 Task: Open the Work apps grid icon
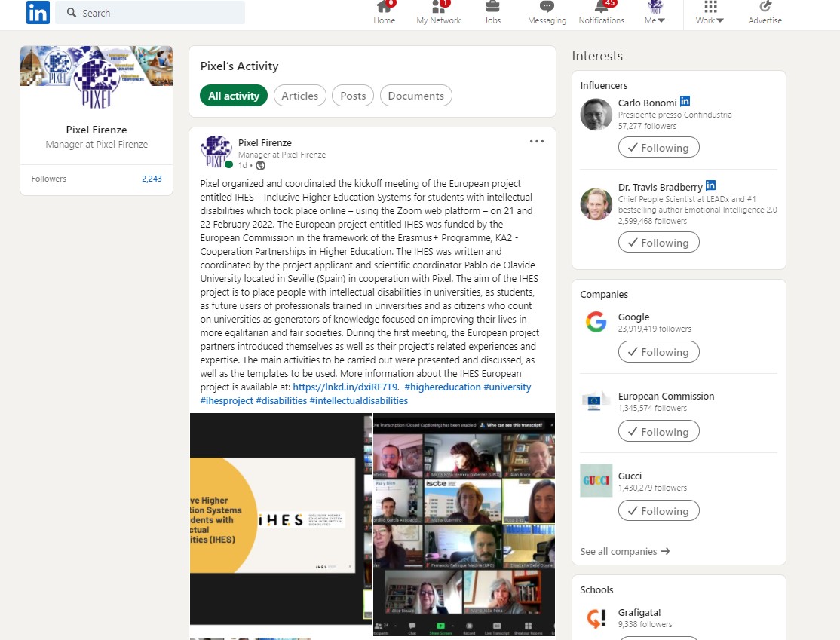710,7
